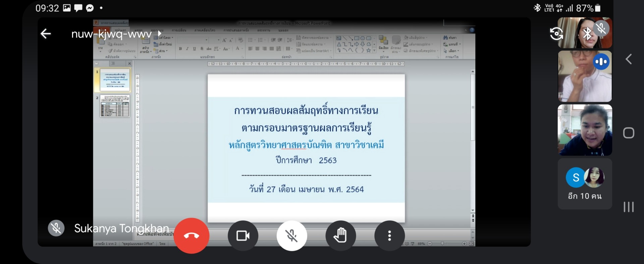Click the zoom out minus button in PowerPoint
Viewport: 644px width, 264px height.
point(430,244)
